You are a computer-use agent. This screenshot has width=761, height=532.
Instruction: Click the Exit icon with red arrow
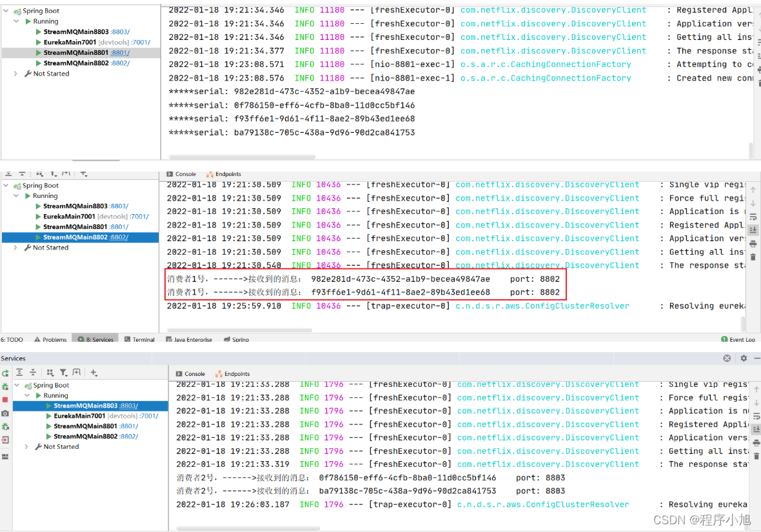click(x=5, y=440)
